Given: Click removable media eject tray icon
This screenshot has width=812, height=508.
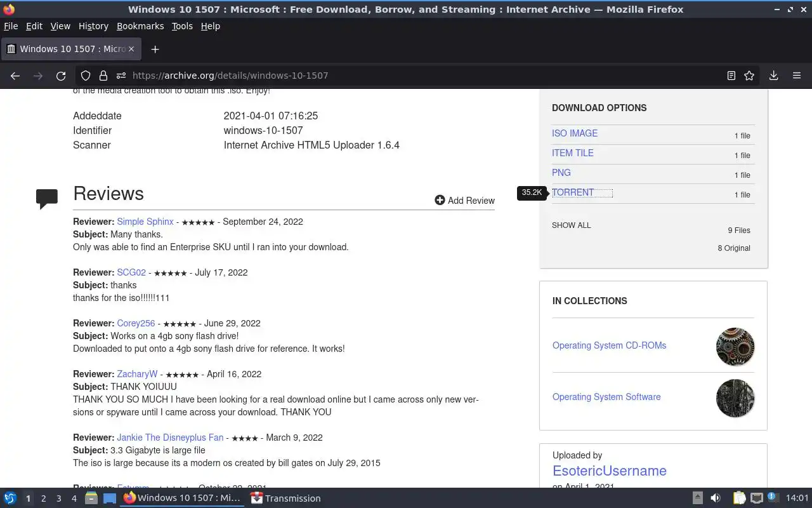Looking at the screenshot, I should 697,498.
